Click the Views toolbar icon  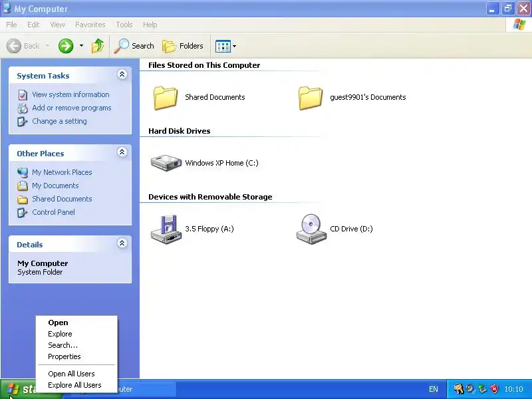223,46
